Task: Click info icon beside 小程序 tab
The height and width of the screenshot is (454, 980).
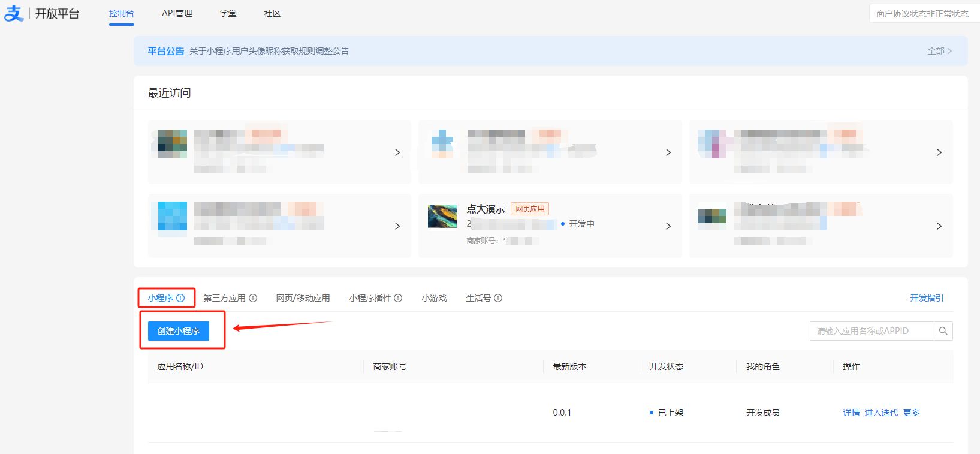Action: tap(180, 298)
